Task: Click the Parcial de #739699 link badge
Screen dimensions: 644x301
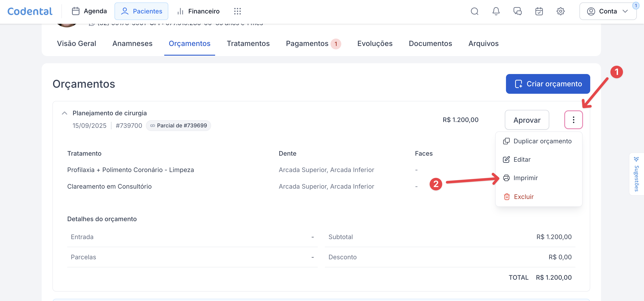Action: (x=179, y=126)
